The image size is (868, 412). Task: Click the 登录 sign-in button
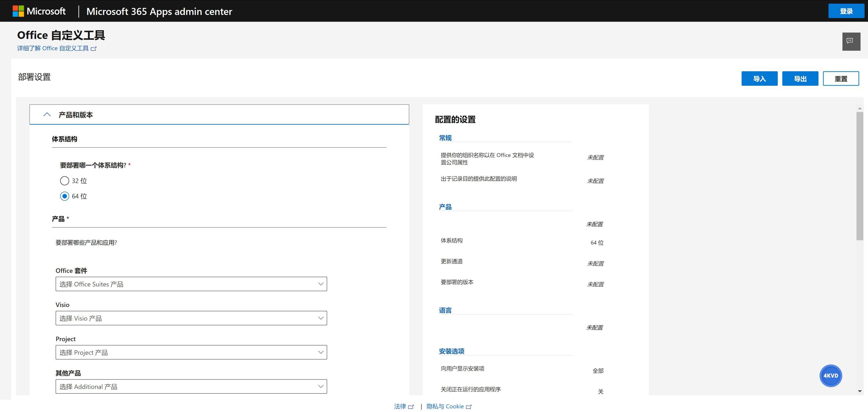pos(846,11)
